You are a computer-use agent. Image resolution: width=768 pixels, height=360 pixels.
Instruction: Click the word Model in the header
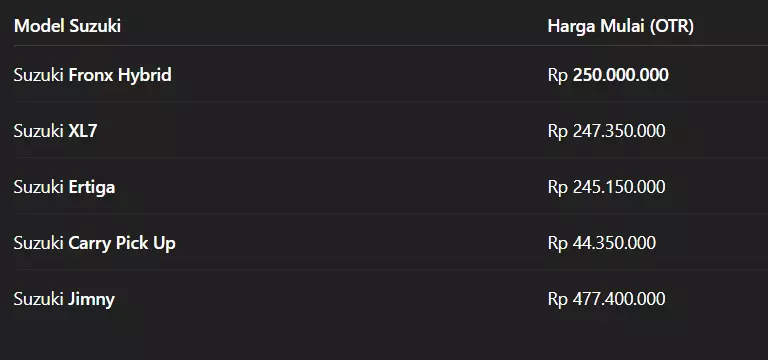coord(39,26)
